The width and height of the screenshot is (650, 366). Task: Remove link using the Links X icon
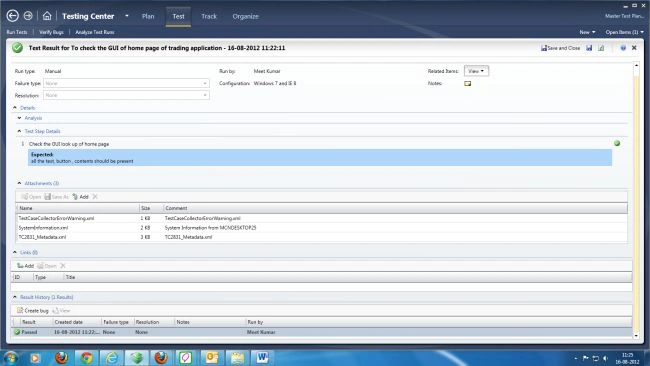pyautogui.click(x=63, y=266)
